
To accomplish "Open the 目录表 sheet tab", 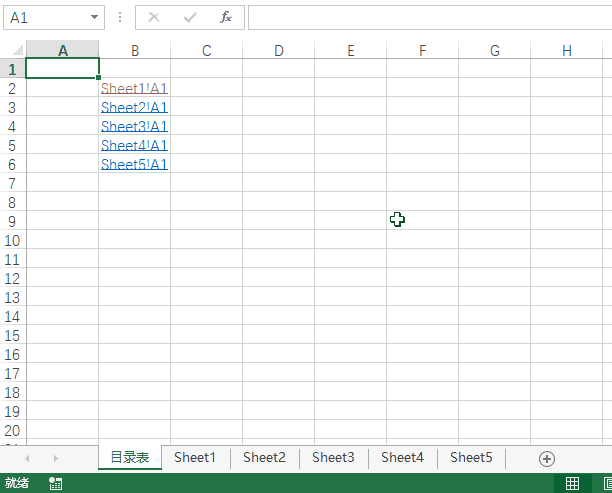I will (130, 457).
